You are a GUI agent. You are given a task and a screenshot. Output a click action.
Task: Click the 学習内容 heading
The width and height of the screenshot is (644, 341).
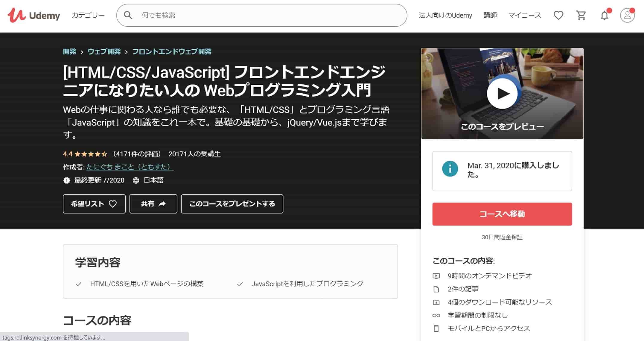pos(98,263)
